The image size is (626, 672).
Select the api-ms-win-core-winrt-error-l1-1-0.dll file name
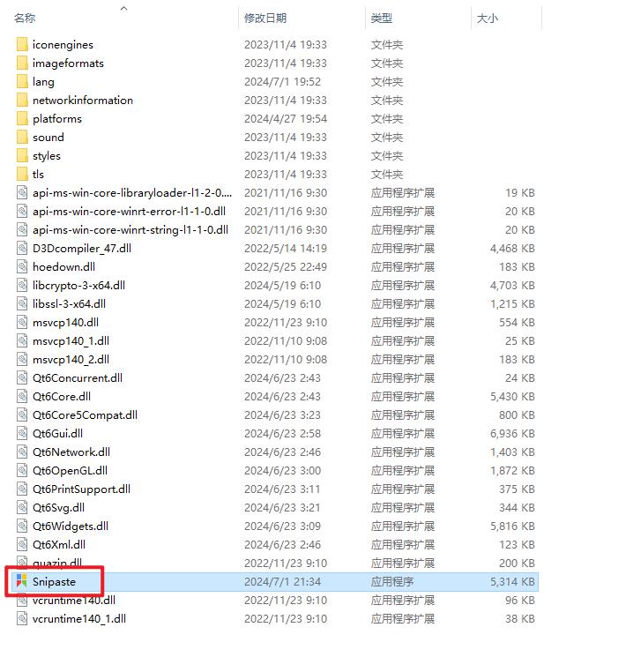[129, 212]
